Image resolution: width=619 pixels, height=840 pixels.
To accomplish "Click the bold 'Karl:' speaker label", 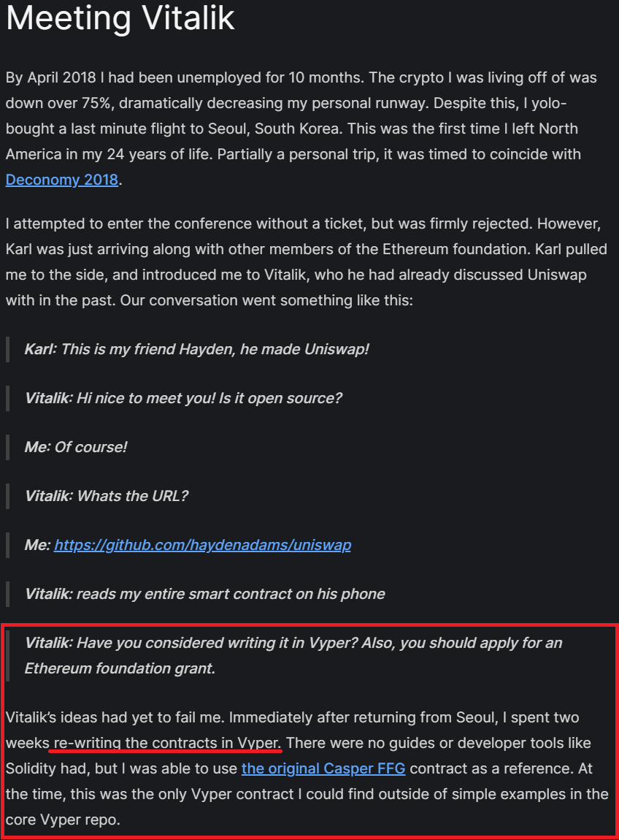I will [41, 349].
